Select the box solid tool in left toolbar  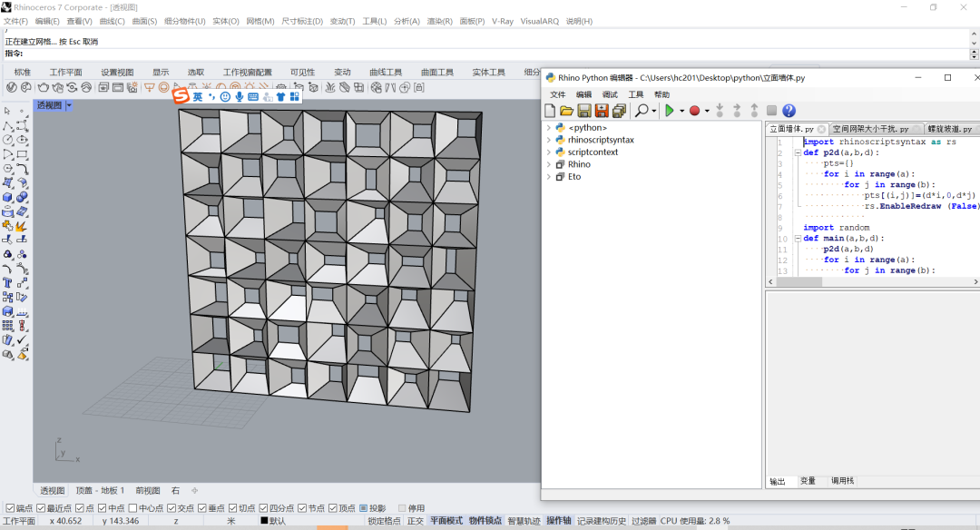click(x=7, y=197)
